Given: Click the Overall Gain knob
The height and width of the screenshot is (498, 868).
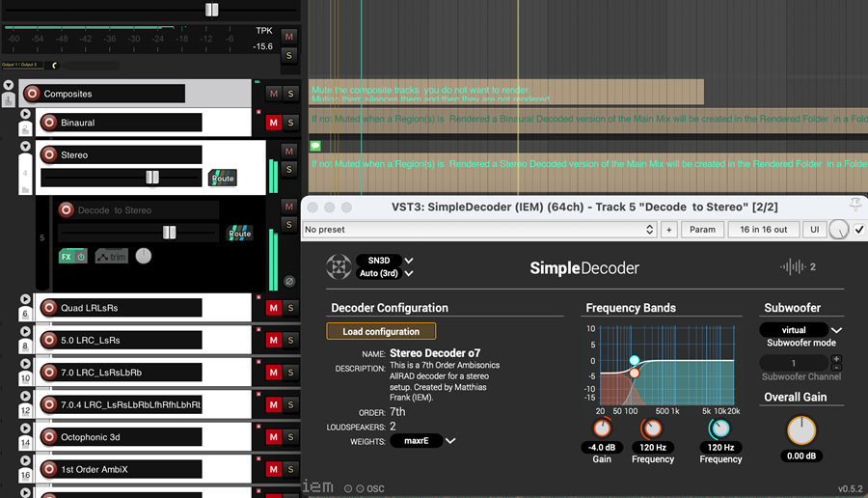Looking at the screenshot, I should [x=800, y=430].
